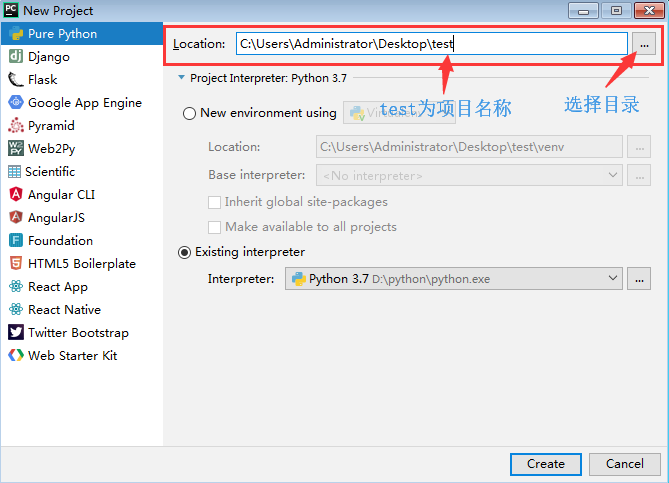This screenshot has height=483, width=669.
Task: Close the New Project dialog
Action: 649,11
